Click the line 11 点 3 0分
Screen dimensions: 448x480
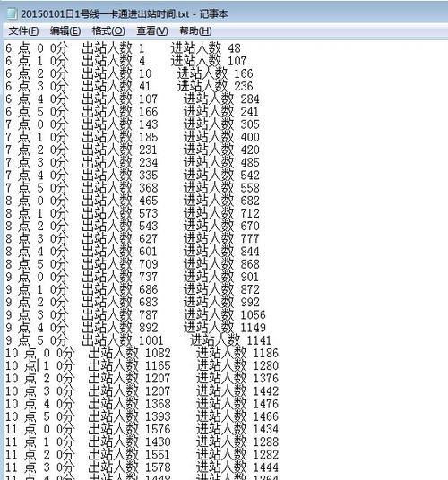142,467
